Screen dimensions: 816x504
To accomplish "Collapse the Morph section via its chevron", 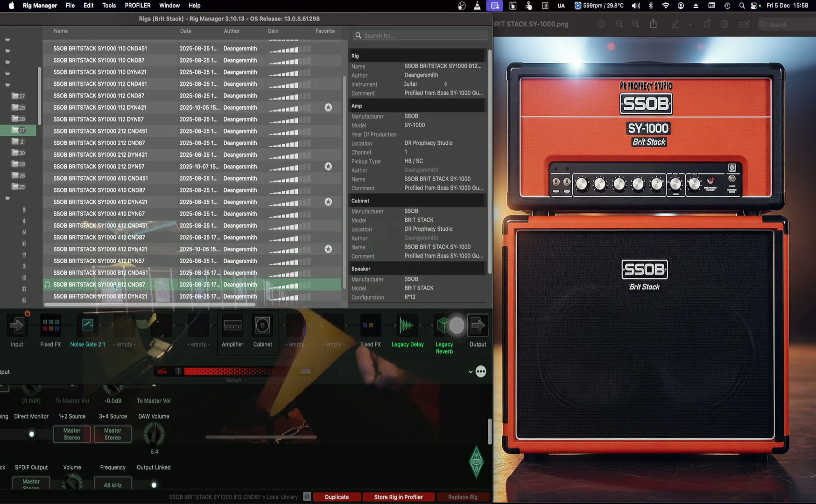I will tap(471, 371).
